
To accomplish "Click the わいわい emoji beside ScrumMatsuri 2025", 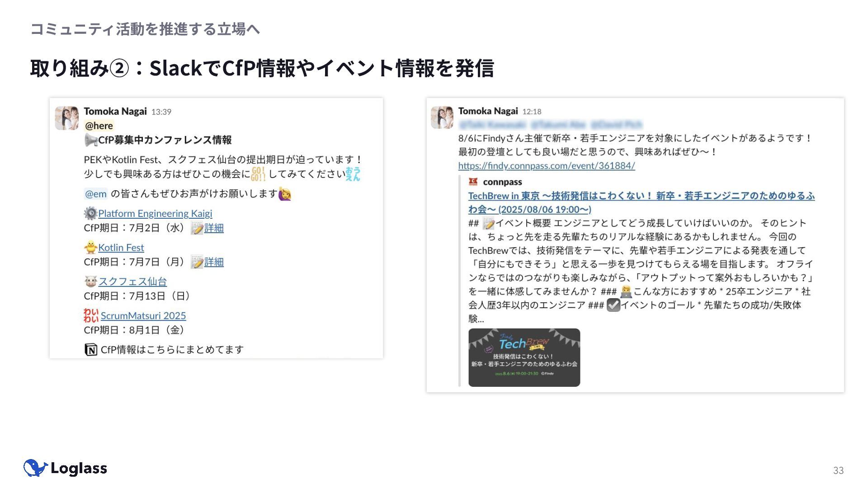I will pyautogui.click(x=91, y=315).
